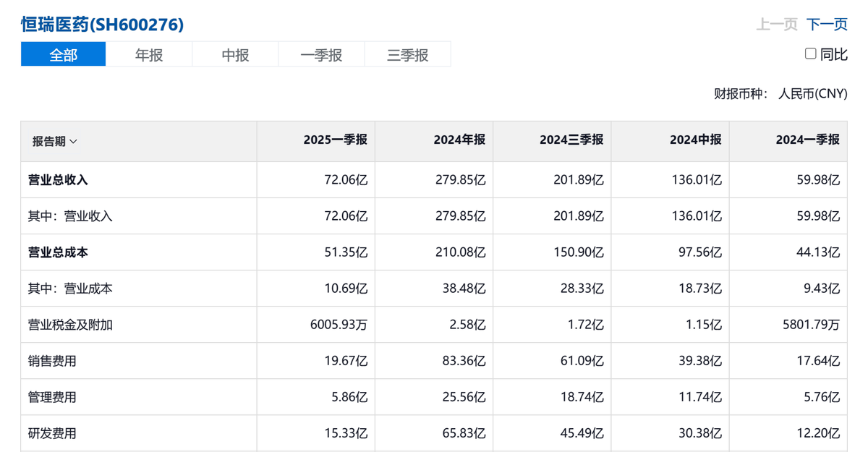This screenshot has width=868, height=452.
Task: Select the 销售费用 row label
Action: click(52, 361)
